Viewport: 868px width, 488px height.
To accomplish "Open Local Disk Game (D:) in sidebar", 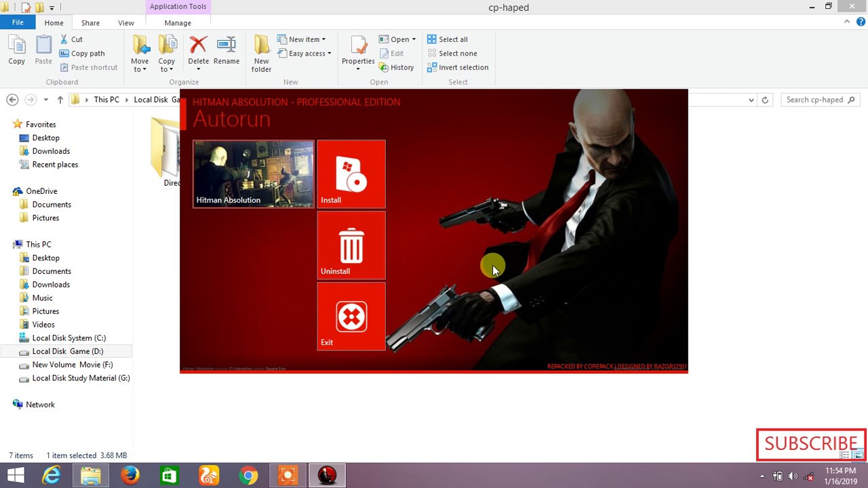I will (x=68, y=351).
